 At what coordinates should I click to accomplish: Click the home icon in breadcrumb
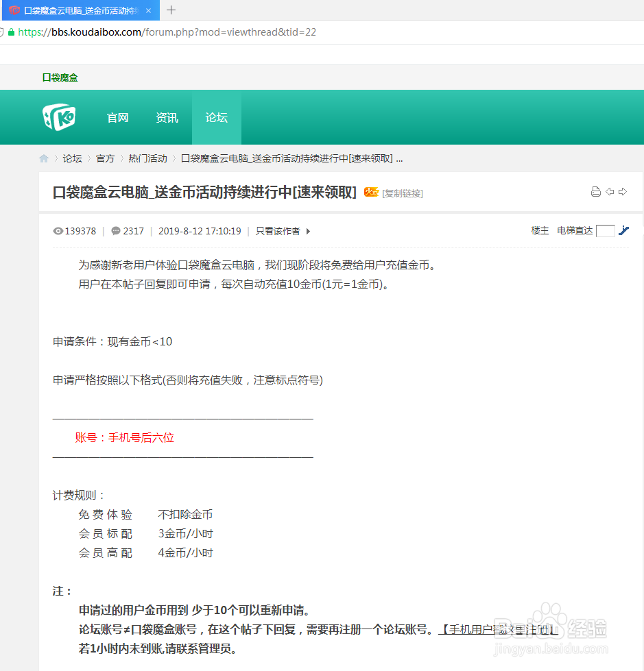point(44,159)
